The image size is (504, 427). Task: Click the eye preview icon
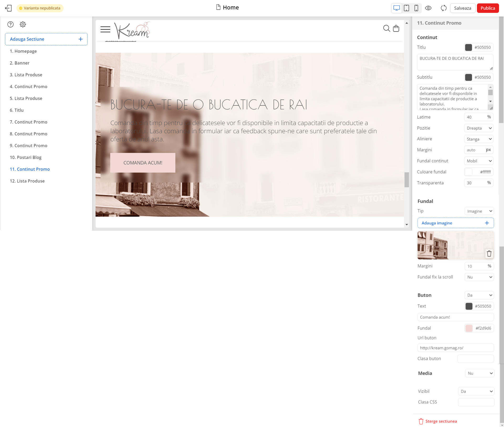click(428, 8)
